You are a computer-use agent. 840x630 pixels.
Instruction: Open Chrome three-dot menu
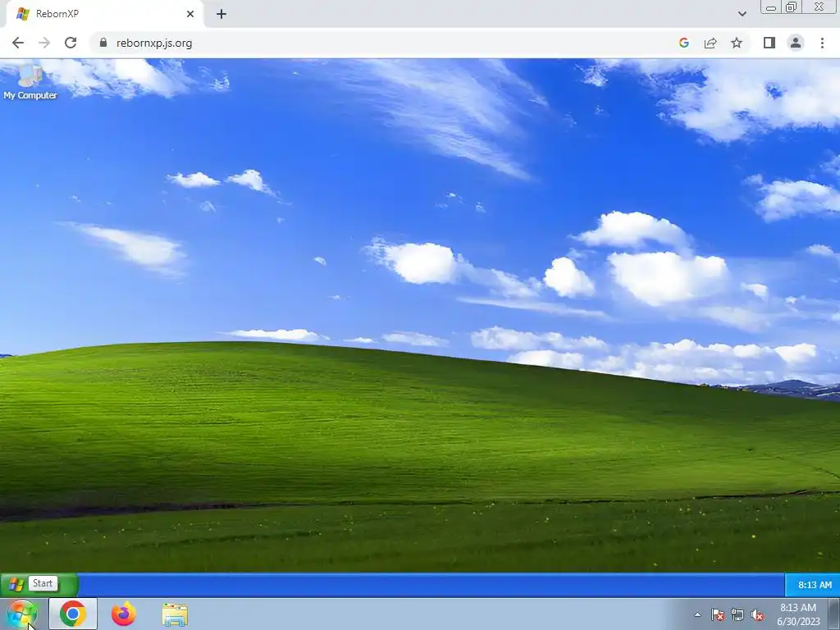tap(822, 43)
